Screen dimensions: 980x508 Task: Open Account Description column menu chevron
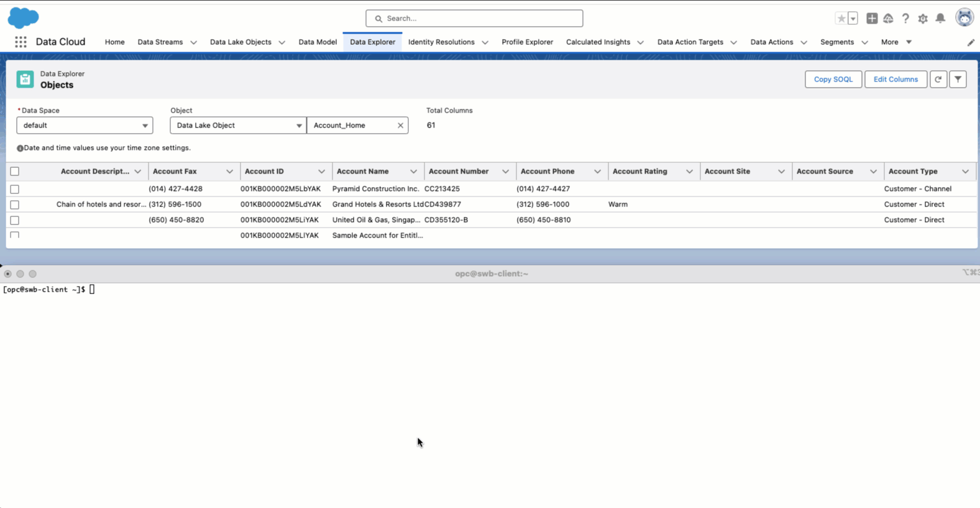pos(137,172)
